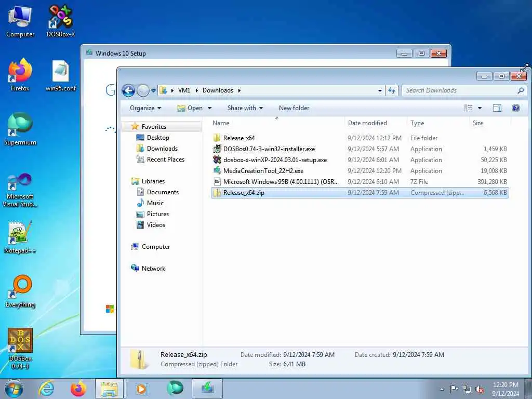
Task: Create a New folder
Action: [x=294, y=108]
